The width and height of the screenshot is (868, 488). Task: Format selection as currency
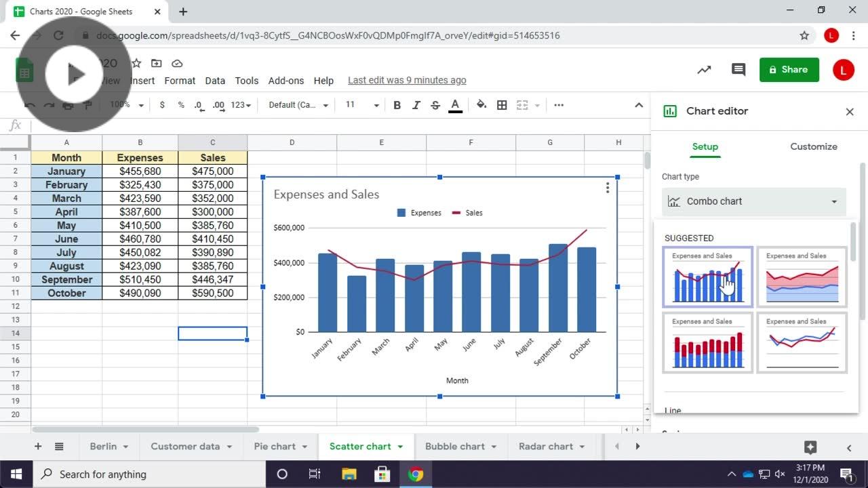tap(161, 104)
